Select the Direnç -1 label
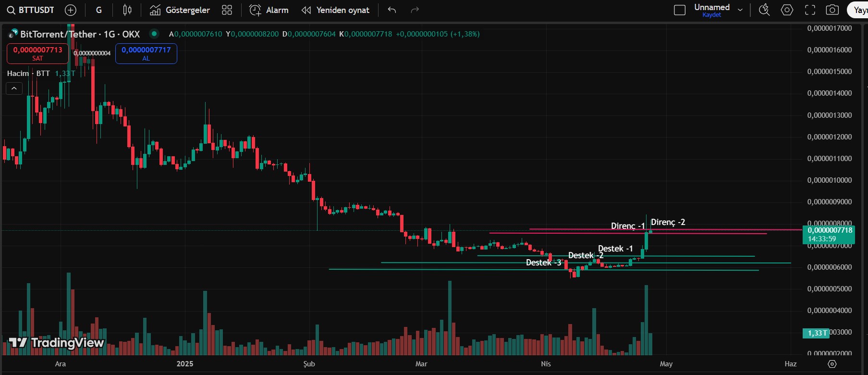The image size is (868, 375). [x=628, y=226]
